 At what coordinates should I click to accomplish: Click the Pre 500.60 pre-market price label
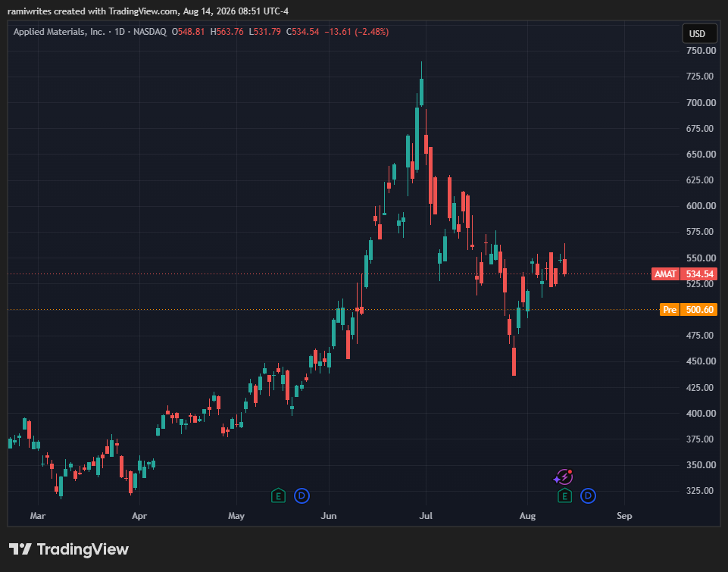689,310
